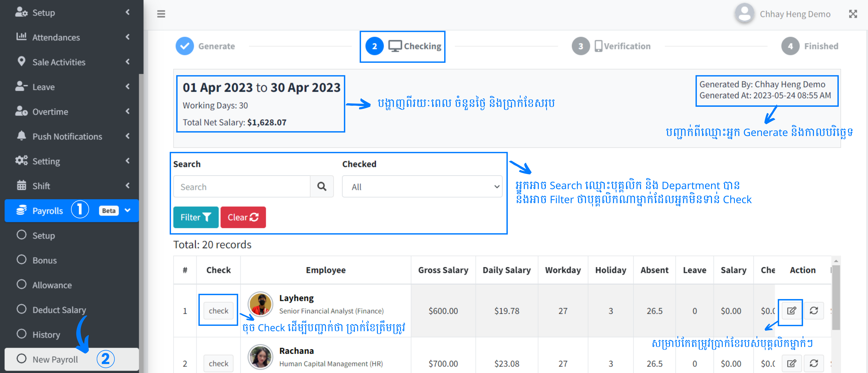
Task: Click check button for Layheng
Action: (x=218, y=311)
